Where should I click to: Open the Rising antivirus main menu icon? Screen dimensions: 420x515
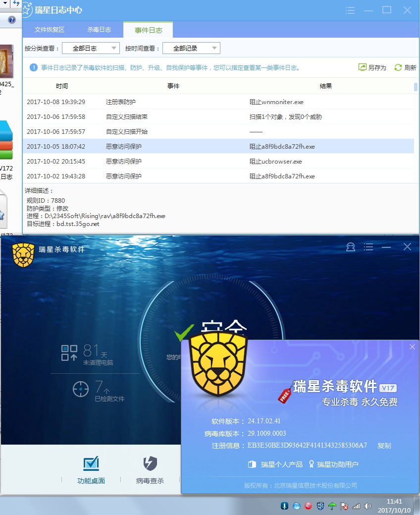click(368, 247)
